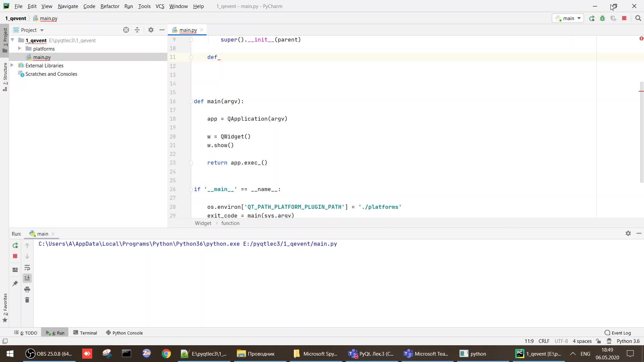This screenshot has width=644, height=362.
Task: Click Down the stack trace arrow
Action: click(x=27, y=256)
